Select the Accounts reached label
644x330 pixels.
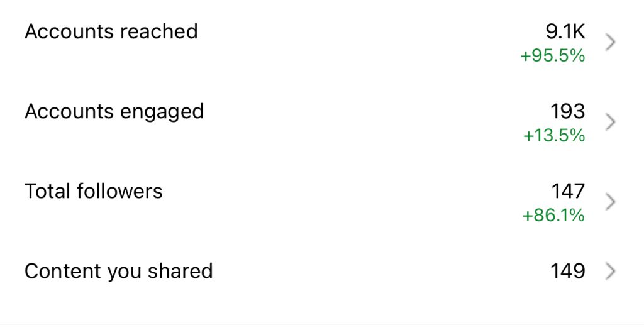tap(111, 31)
